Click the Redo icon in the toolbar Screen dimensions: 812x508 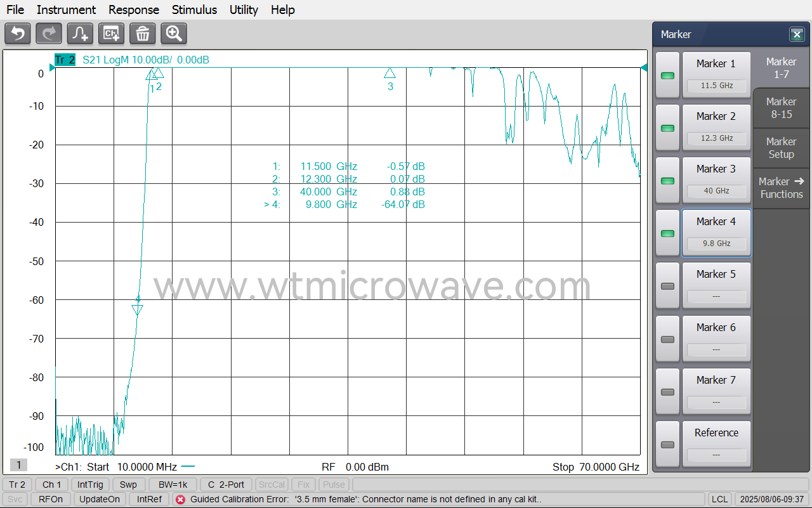click(48, 33)
